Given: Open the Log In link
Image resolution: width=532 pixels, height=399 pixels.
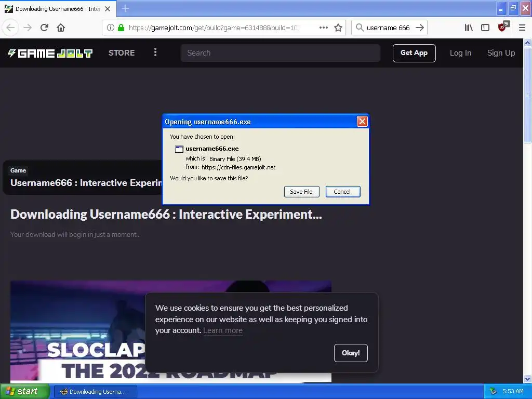Looking at the screenshot, I should 460,53.
